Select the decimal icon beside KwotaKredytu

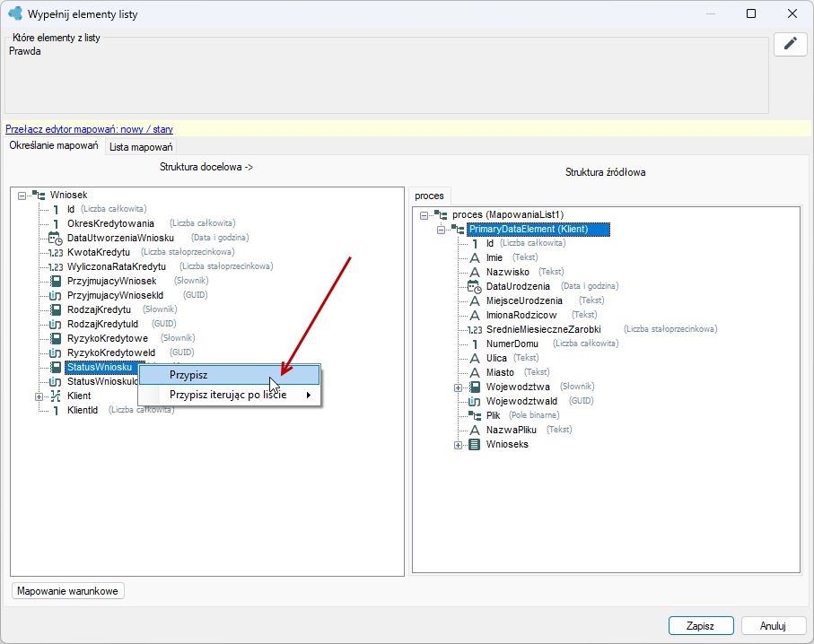point(56,253)
